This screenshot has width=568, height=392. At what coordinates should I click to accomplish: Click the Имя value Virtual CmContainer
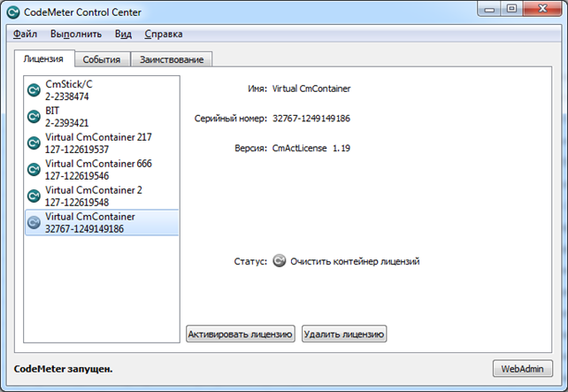pyautogui.click(x=311, y=88)
